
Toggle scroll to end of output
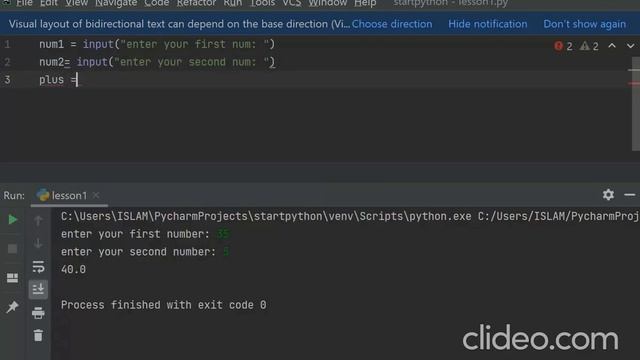pos(38,289)
